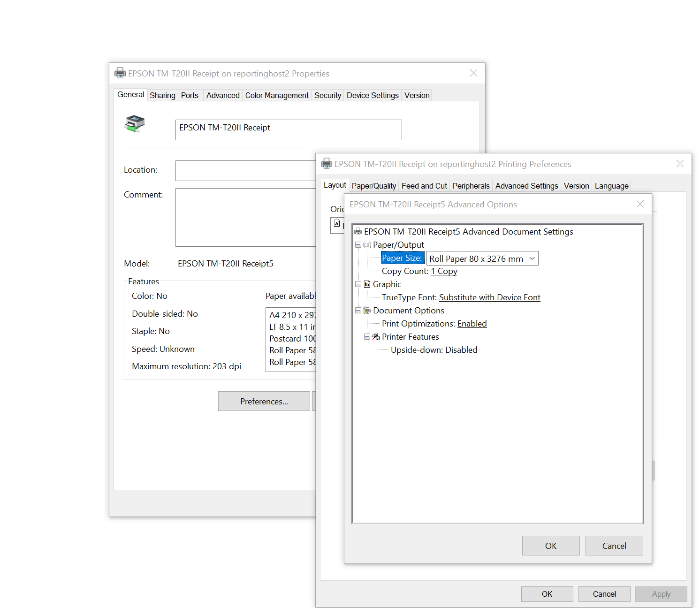Switch to the Sharing tab in Properties

[x=162, y=95]
